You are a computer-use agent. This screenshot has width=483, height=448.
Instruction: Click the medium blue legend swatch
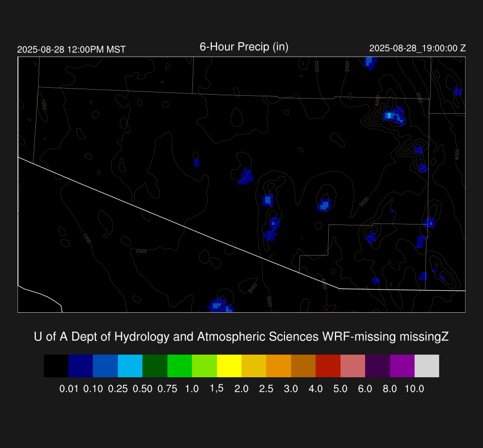pyautogui.click(x=105, y=366)
